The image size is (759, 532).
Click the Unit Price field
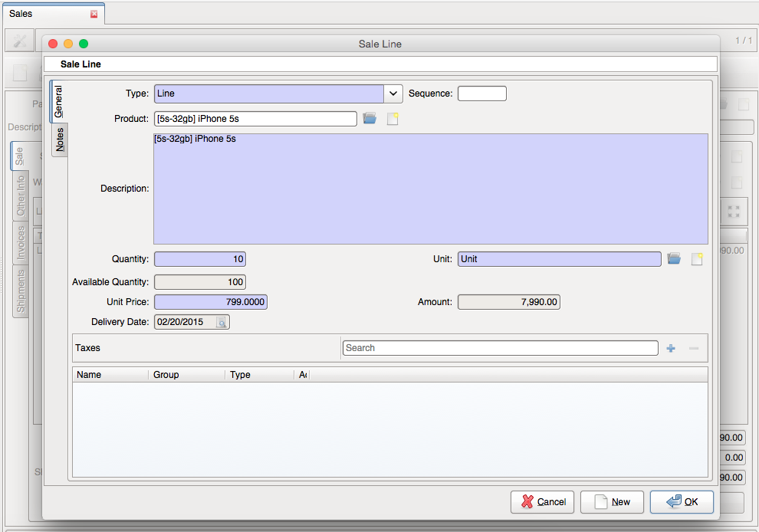coord(211,302)
